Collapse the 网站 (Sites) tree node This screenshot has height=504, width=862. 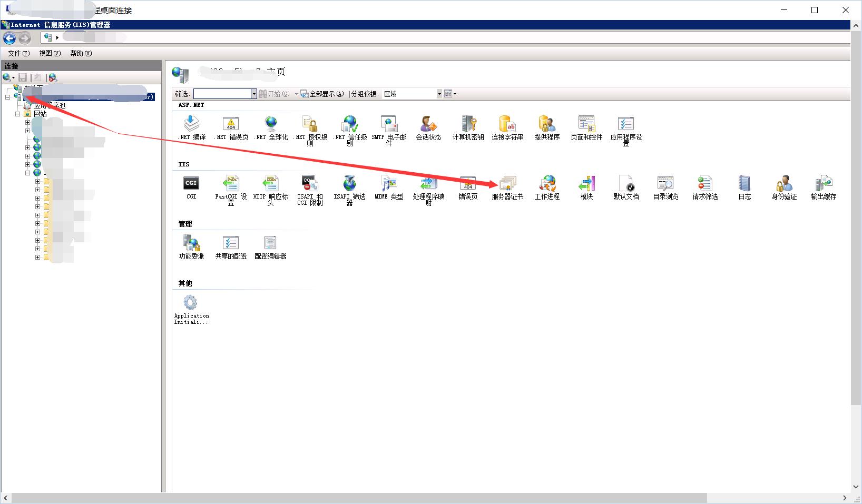tap(18, 114)
